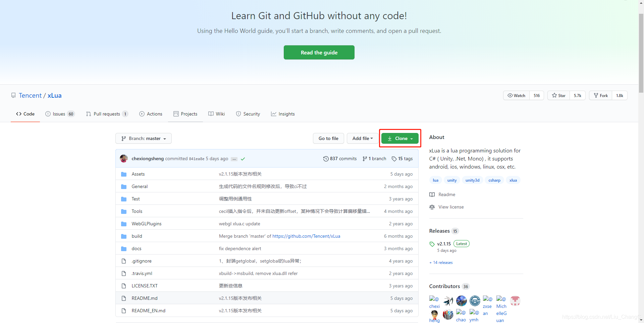Screen dimensions: 644x323
Task: Open the 1.8k forks count
Action: pos(620,95)
